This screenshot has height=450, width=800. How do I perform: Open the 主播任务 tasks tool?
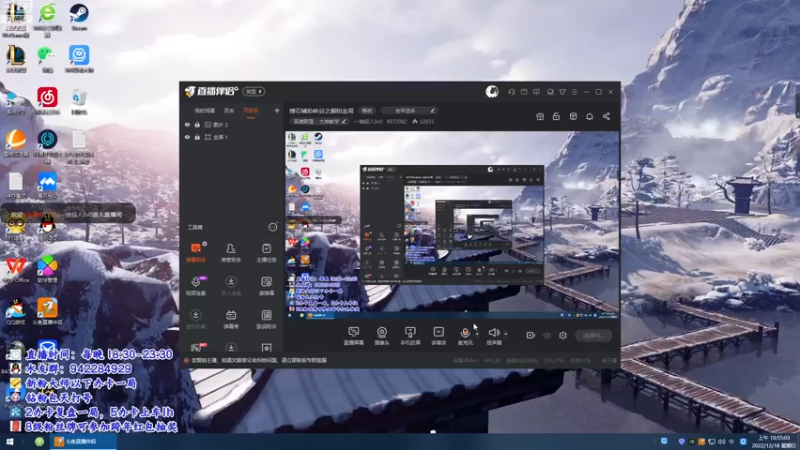[x=266, y=253]
